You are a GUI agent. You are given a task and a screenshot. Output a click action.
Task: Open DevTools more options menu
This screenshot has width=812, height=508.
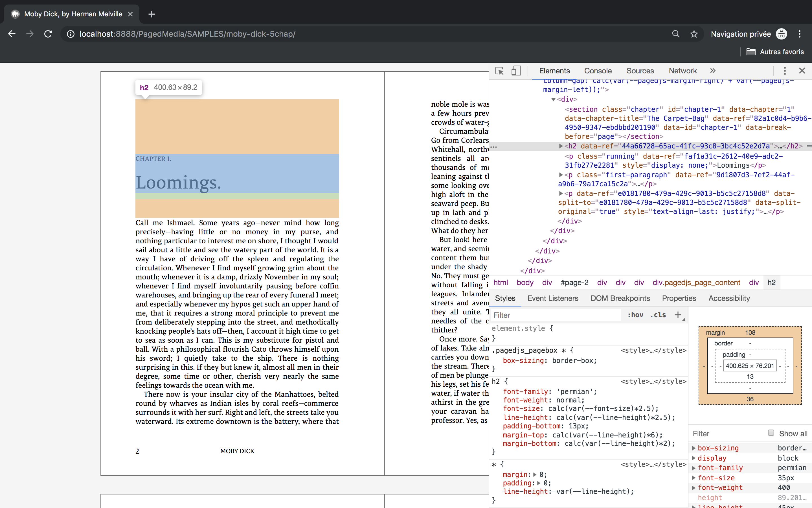pyautogui.click(x=784, y=71)
